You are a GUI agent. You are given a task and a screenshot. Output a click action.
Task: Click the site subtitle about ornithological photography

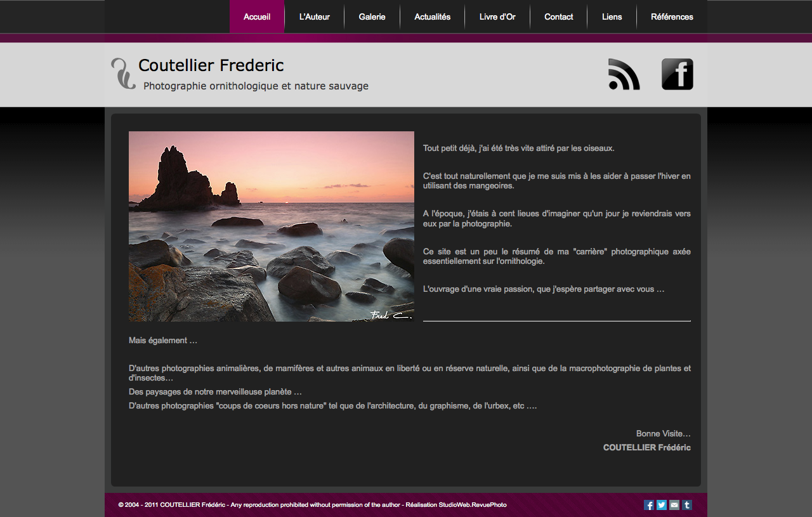coord(256,86)
